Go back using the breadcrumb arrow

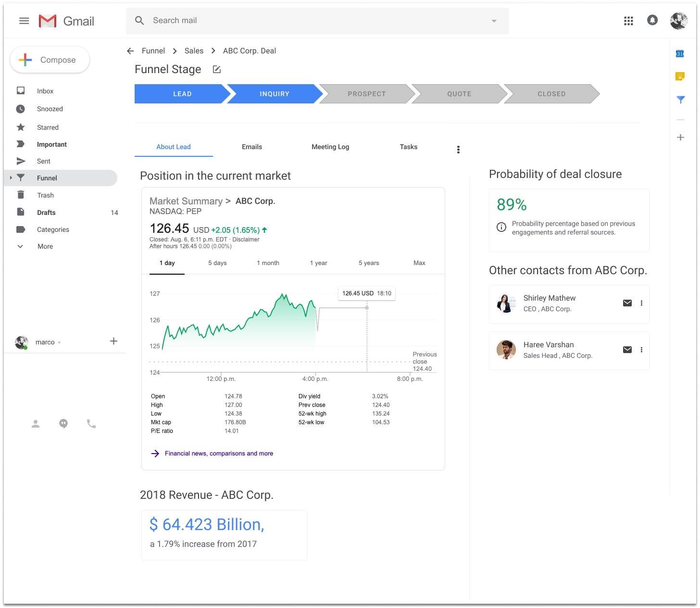(130, 51)
